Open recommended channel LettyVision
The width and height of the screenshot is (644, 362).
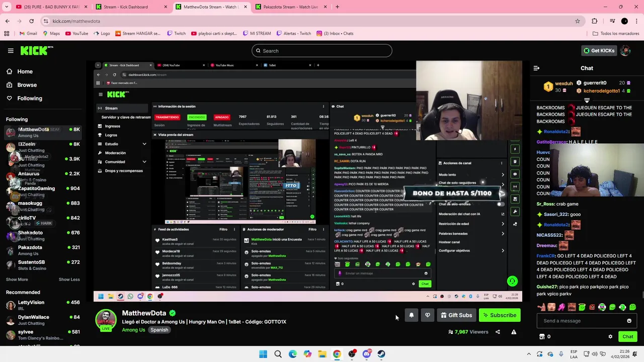tap(42, 305)
